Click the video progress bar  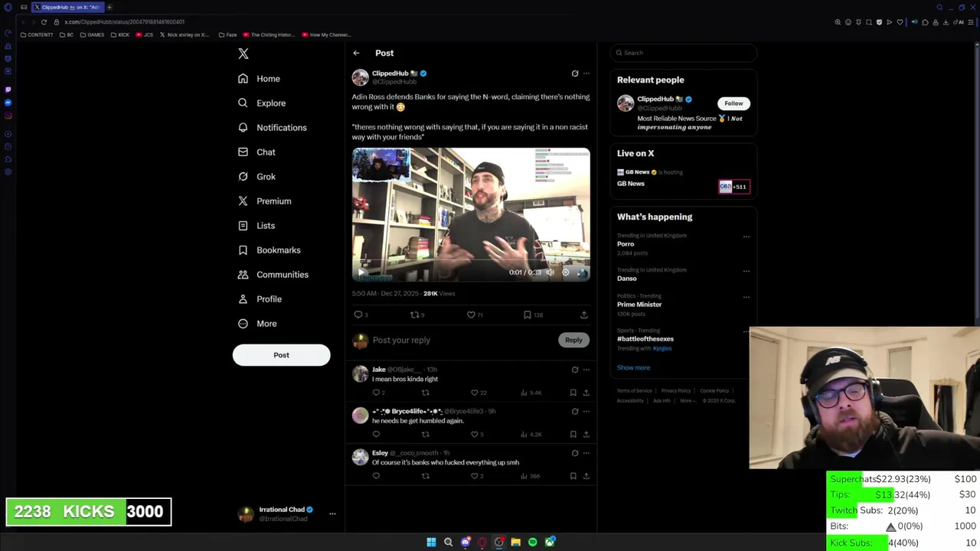[x=471, y=261]
